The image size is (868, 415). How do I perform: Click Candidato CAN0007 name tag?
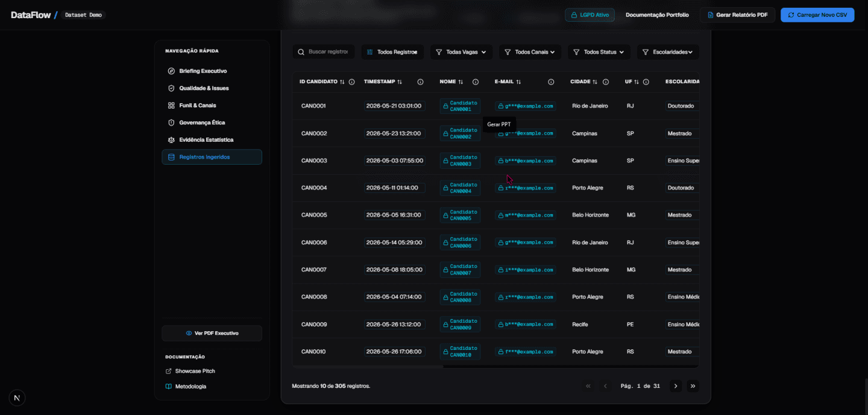(460, 270)
